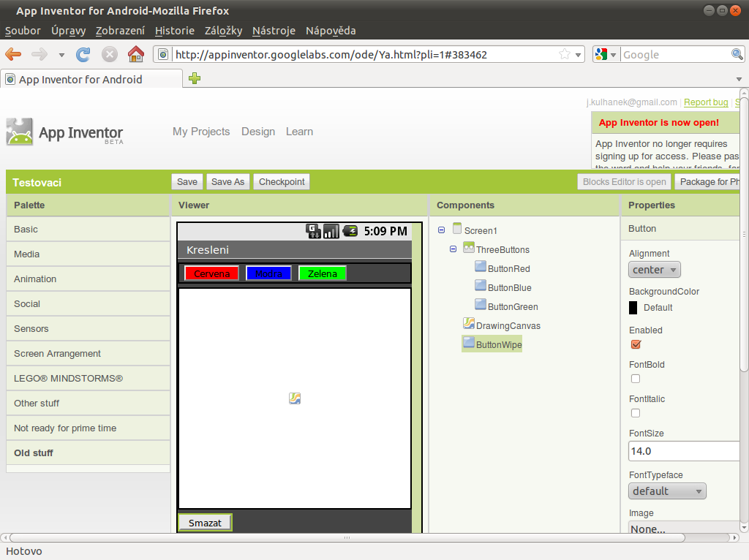Open the FontTypeface default dropdown
The width and height of the screenshot is (749, 560).
(x=667, y=491)
